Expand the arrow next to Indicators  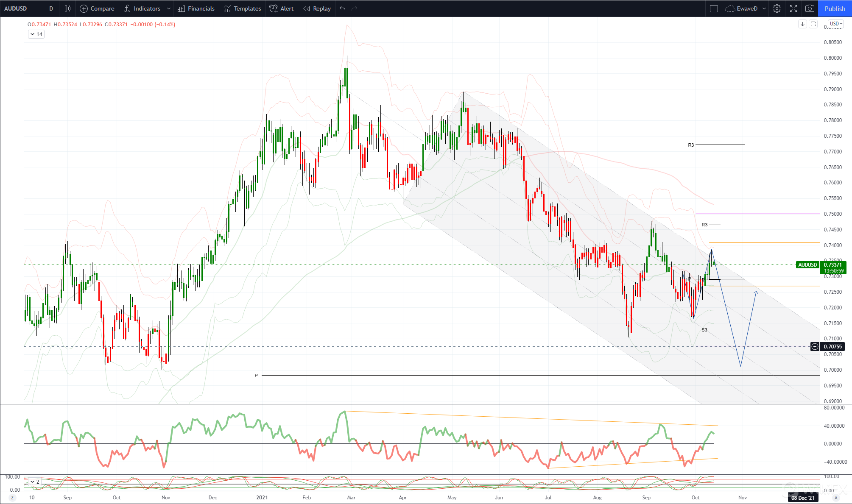pos(168,8)
